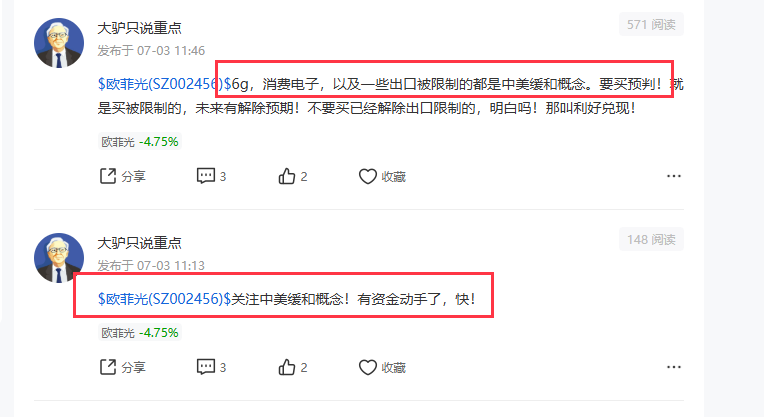Click 欧菲光 -4.75% stock tag in second post
The height and width of the screenshot is (417, 764).
[x=140, y=333]
